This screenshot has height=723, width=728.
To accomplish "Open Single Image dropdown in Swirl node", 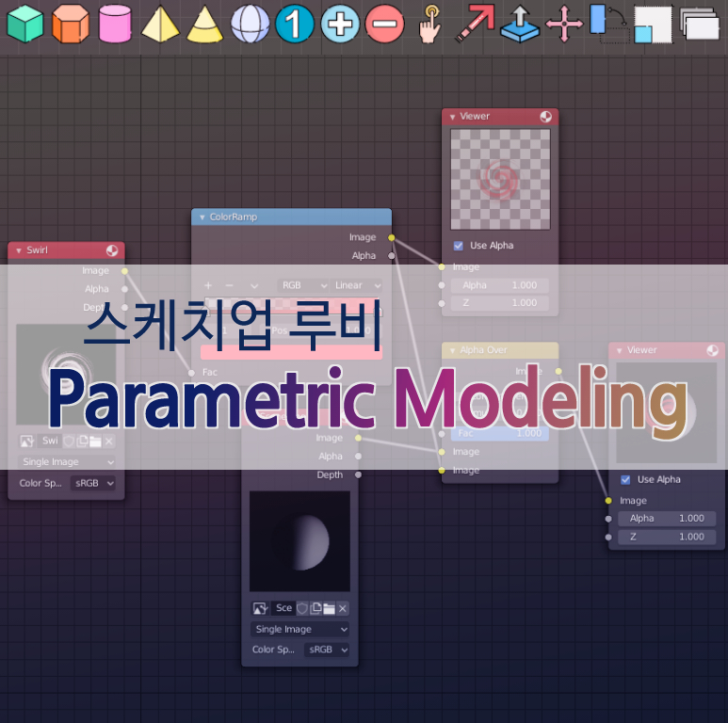I will (x=67, y=461).
